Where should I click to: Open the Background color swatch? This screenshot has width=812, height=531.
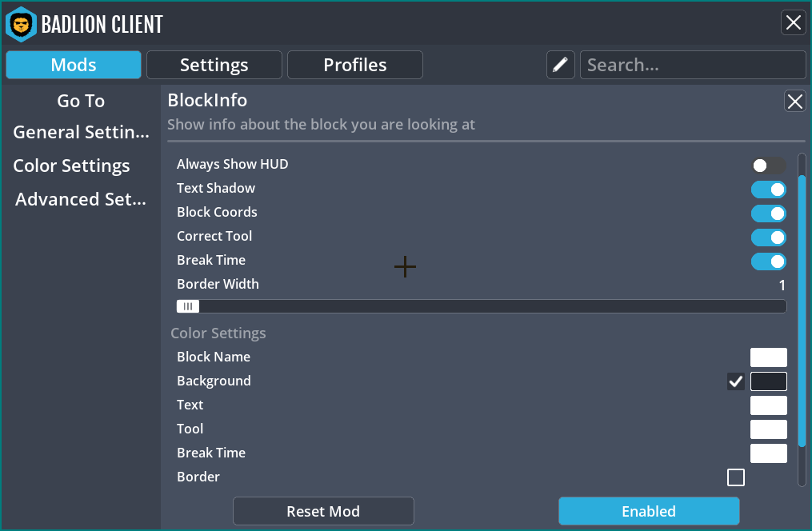pyautogui.click(x=769, y=381)
